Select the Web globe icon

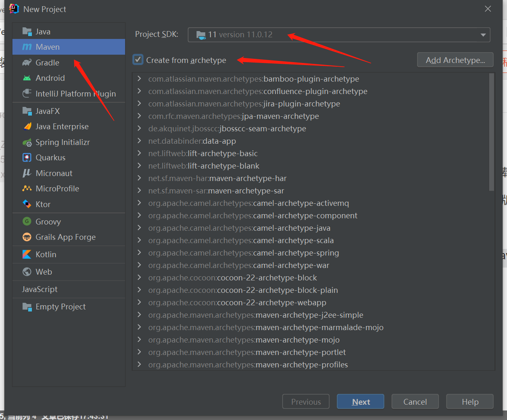(x=27, y=272)
